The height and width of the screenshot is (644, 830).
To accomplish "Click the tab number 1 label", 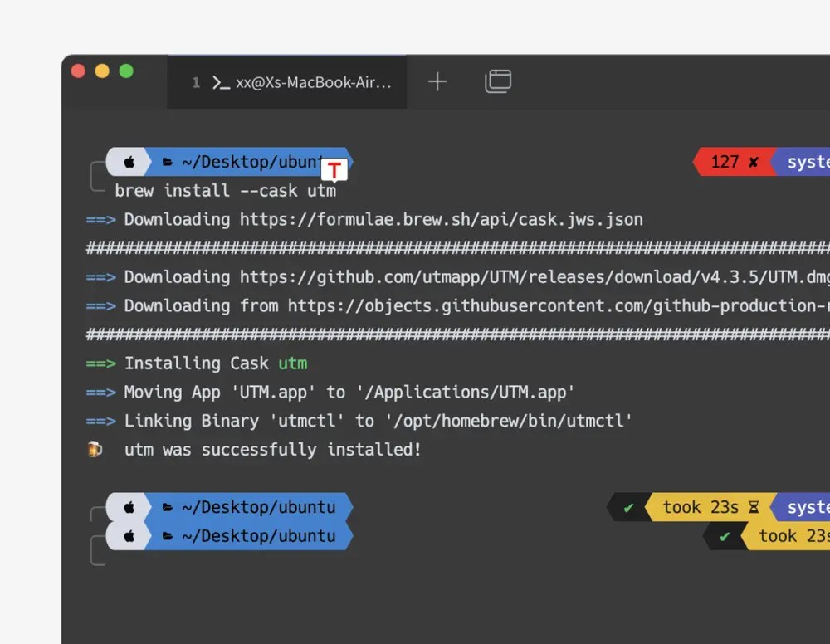I will (195, 82).
